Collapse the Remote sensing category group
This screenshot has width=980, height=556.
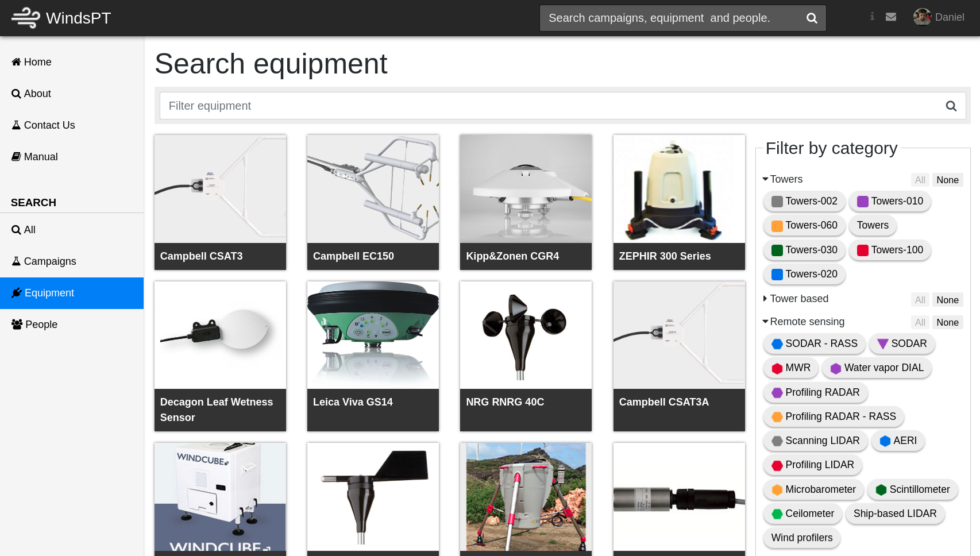click(x=803, y=322)
